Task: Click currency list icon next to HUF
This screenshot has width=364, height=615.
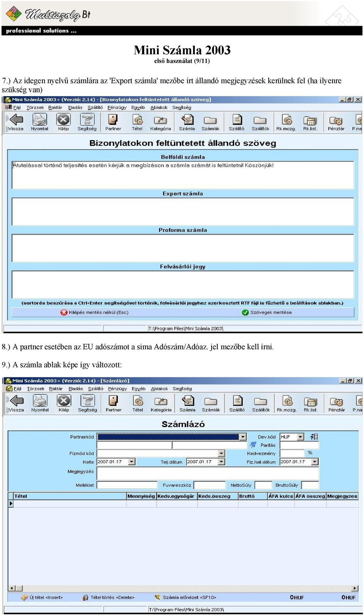Action: coord(314,437)
